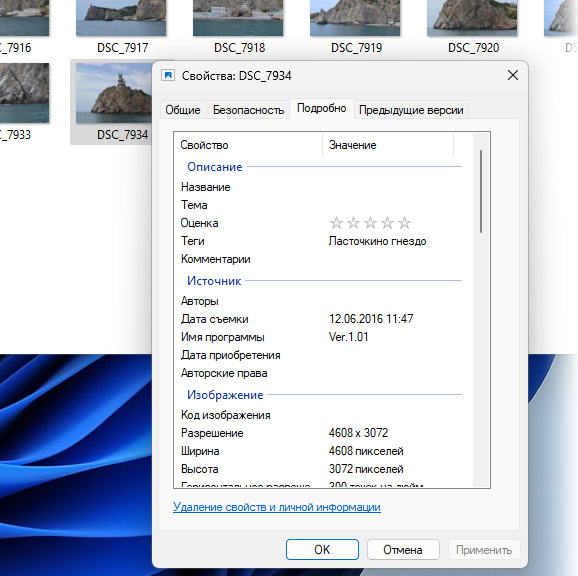Screen dimensions: 578x576
Task: Set rating to the first star
Action: pyautogui.click(x=336, y=223)
